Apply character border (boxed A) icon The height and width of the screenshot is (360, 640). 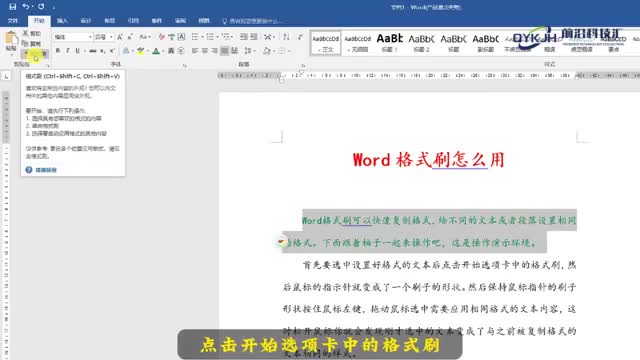[182, 37]
